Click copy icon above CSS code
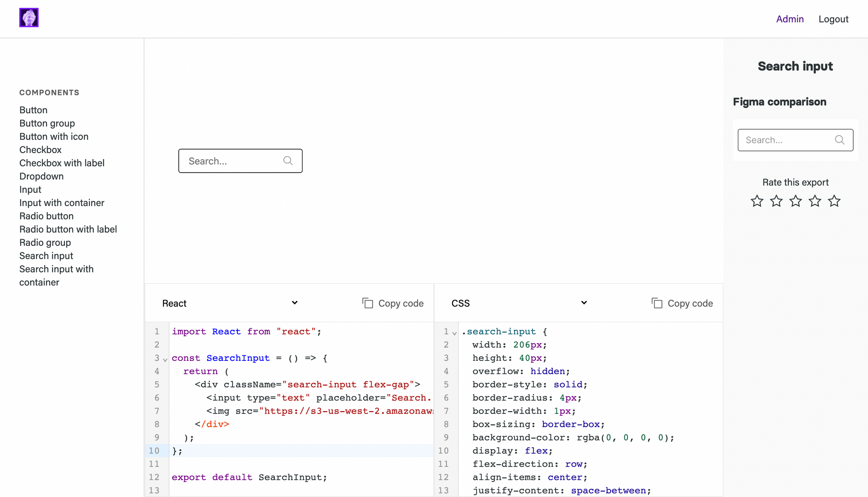The image size is (868, 497). click(x=657, y=303)
